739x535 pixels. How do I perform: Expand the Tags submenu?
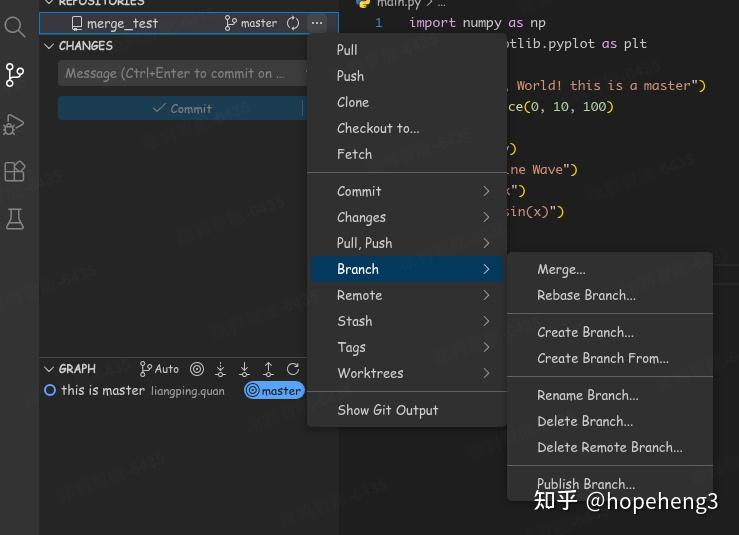[x=407, y=347]
